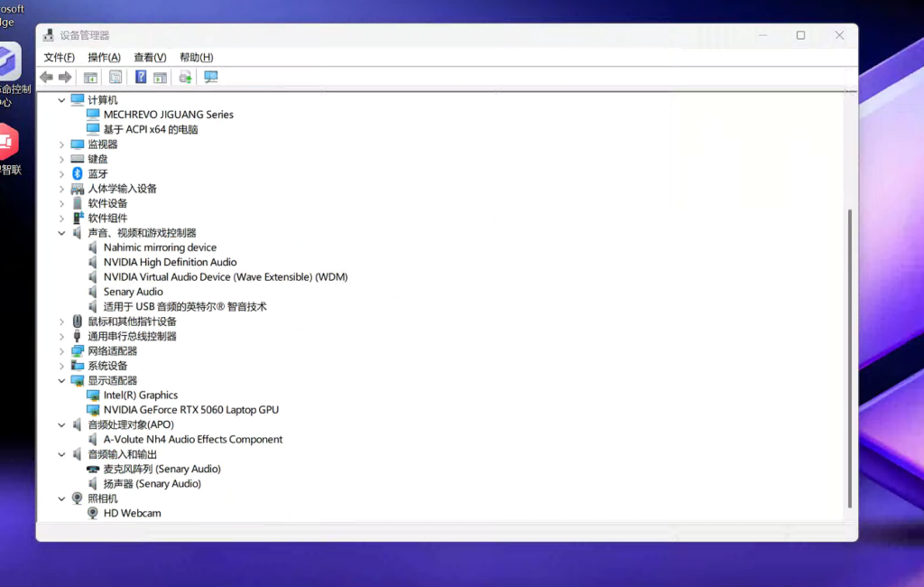Expand the 软件设备 category
The width and height of the screenshot is (924, 587).
[61, 203]
